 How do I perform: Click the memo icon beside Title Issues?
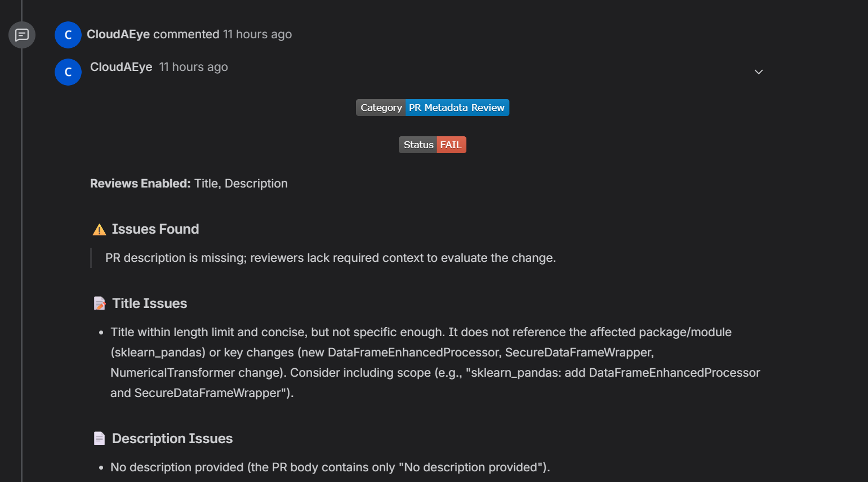click(x=100, y=304)
